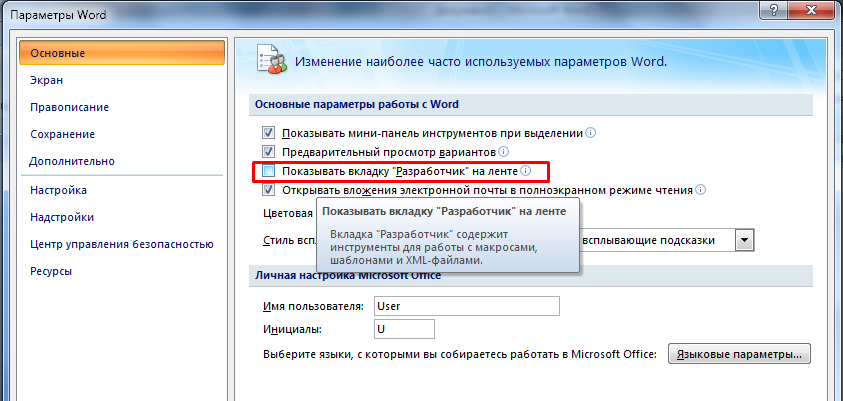843x401 pixels.
Task: Open Центр управления безопасностью
Action: (122, 245)
